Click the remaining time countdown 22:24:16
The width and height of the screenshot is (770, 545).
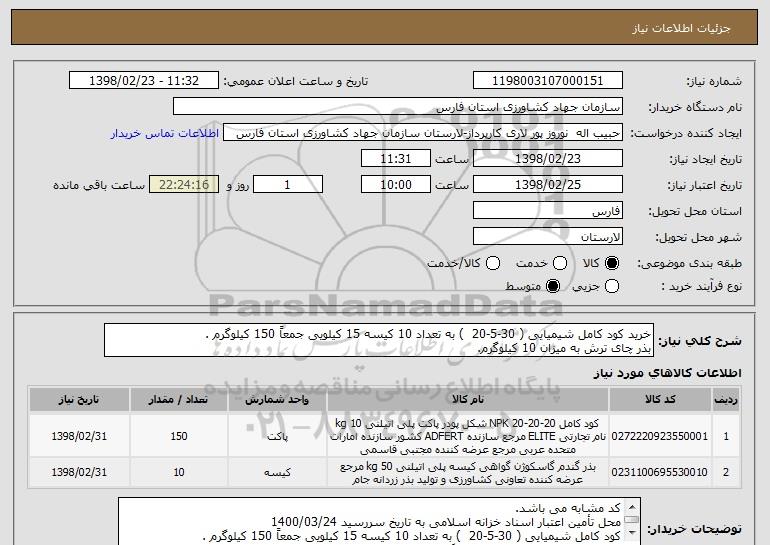(184, 185)
